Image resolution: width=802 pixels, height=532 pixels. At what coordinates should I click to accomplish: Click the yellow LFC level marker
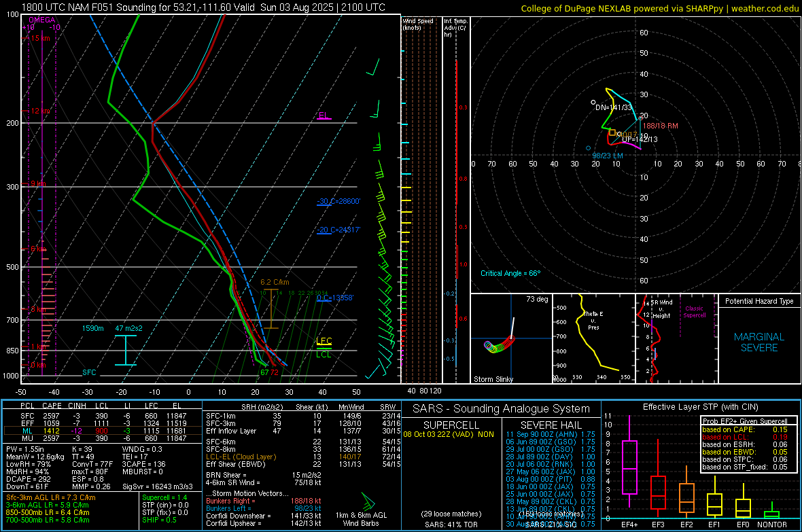click(324, 341)
